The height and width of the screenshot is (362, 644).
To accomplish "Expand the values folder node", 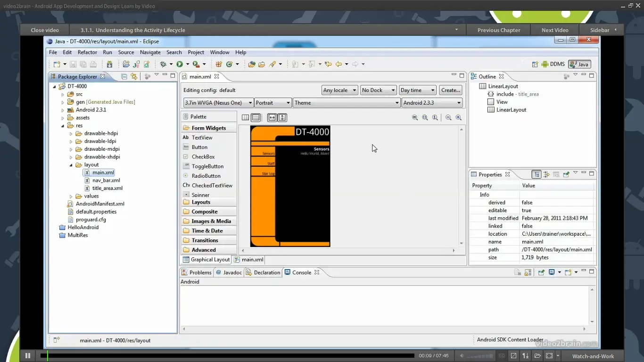I will tap(71, 196).
